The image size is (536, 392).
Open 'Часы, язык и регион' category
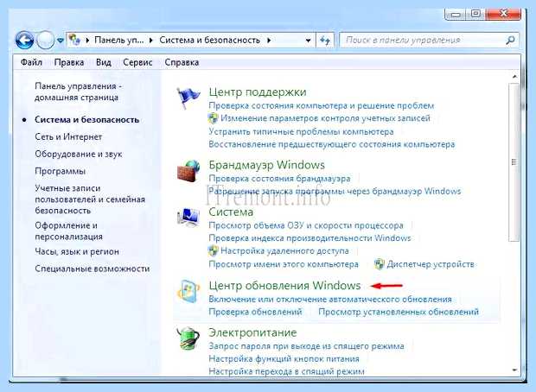click(x=77, y=251)
